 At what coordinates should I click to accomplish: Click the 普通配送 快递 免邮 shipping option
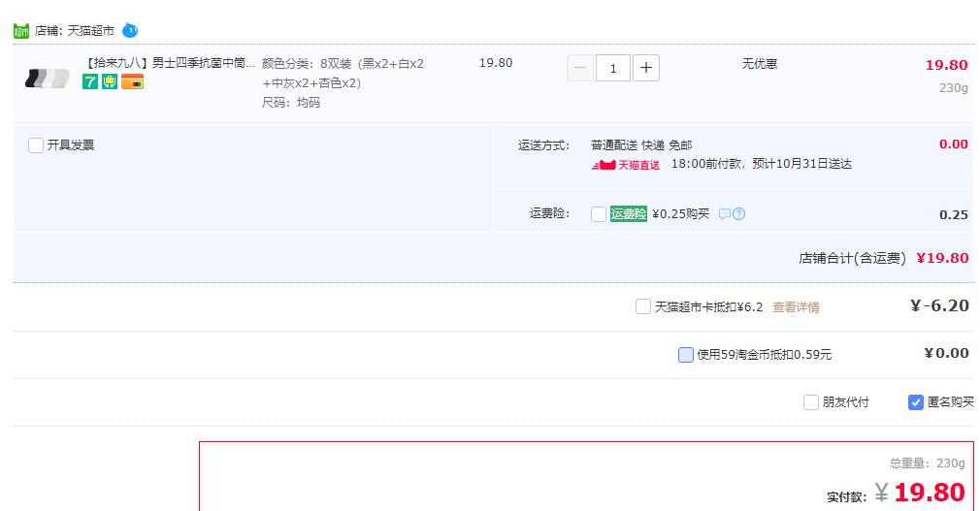tap(641, 145)
